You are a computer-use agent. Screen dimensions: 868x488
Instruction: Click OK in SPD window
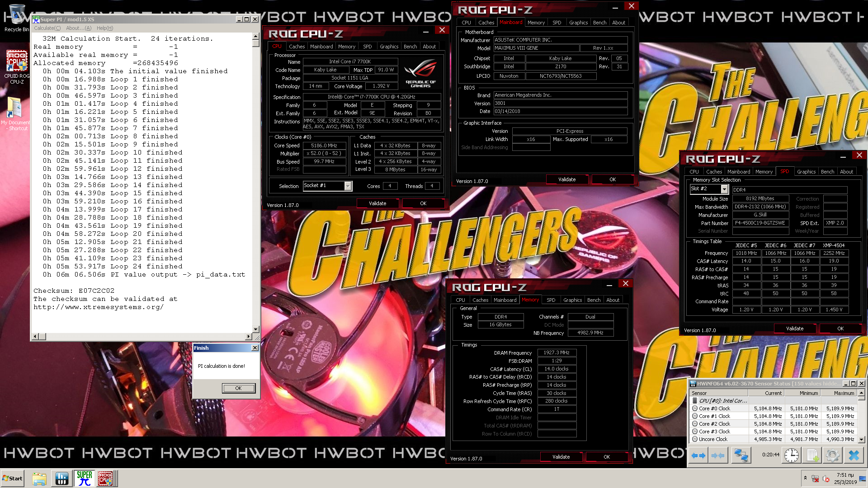(840, 328)
